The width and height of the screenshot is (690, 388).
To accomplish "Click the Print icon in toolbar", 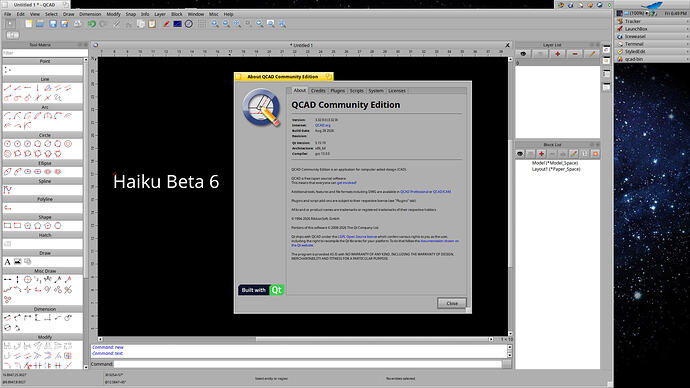I will tap(77, 24).
